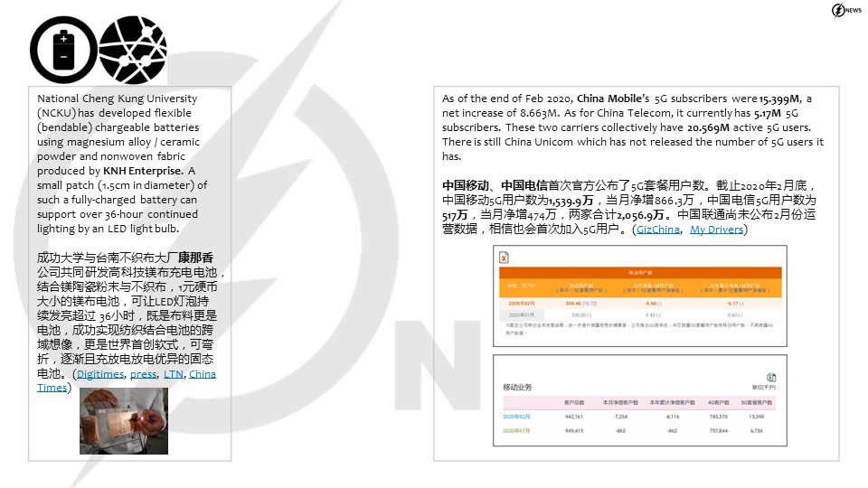Image resolution: width=868 pixels, height=488 pixels.
Task: Click the -7,254 monthly net add value
Action: click(620, 417)
